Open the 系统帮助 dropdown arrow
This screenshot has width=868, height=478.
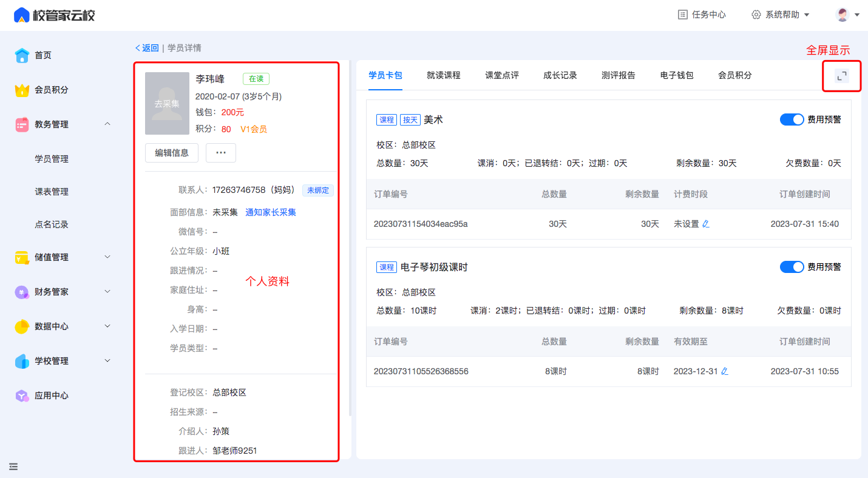pos(807,15)
